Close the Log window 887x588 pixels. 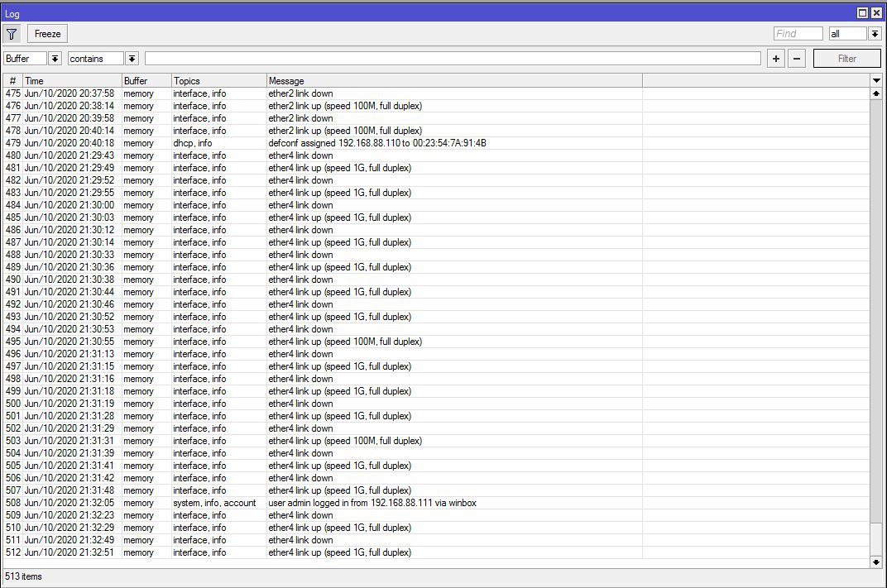[876, 13]
